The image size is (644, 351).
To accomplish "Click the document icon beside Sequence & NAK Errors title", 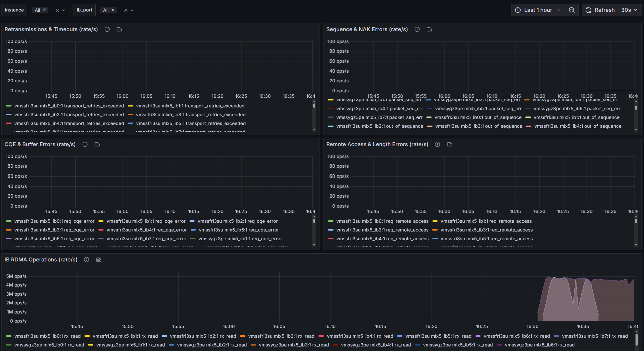I will 429,29.
